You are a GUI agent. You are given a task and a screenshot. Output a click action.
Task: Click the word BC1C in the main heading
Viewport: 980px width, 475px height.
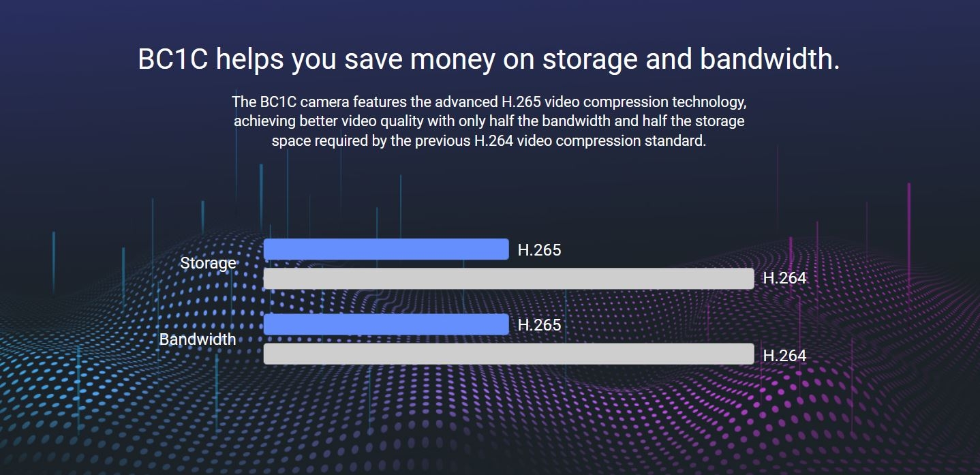tap(172, 59)
